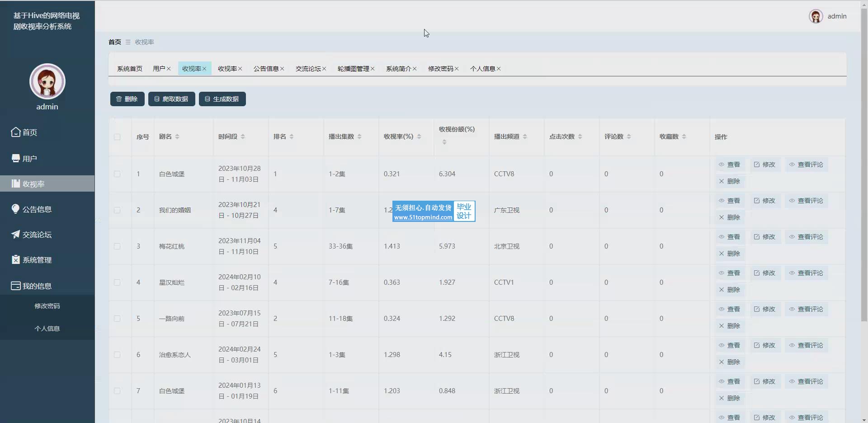View details of row 1 白色城堡
The width and height of the screenshot is (868, 423).
pyautogui.click(x=729, y=164)
